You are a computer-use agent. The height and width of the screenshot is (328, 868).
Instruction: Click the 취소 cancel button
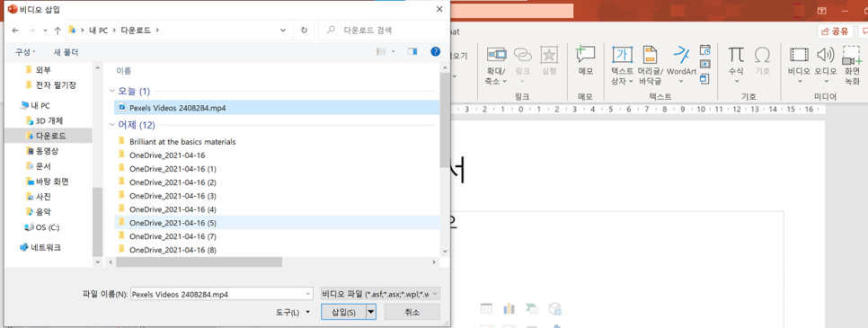[412, 312]
